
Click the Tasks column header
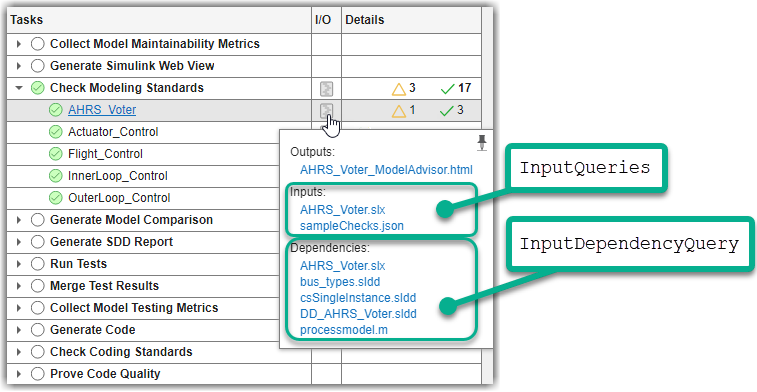(x=159, y=20)
